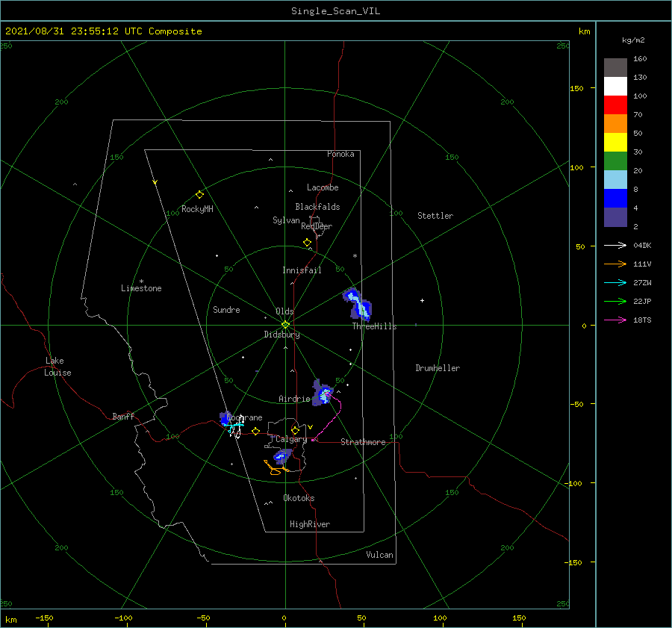Screen dimensions: 672x628
Task: Click the storm cell east of Airdrie
Action: coord(323,393)
